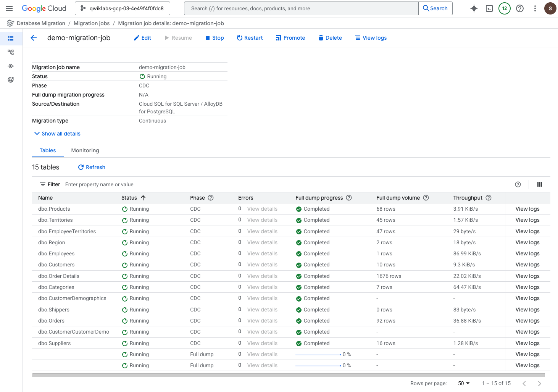Screen dimensions: 558x392
Task: Go back with the left arrow
Action: [34, 38]
